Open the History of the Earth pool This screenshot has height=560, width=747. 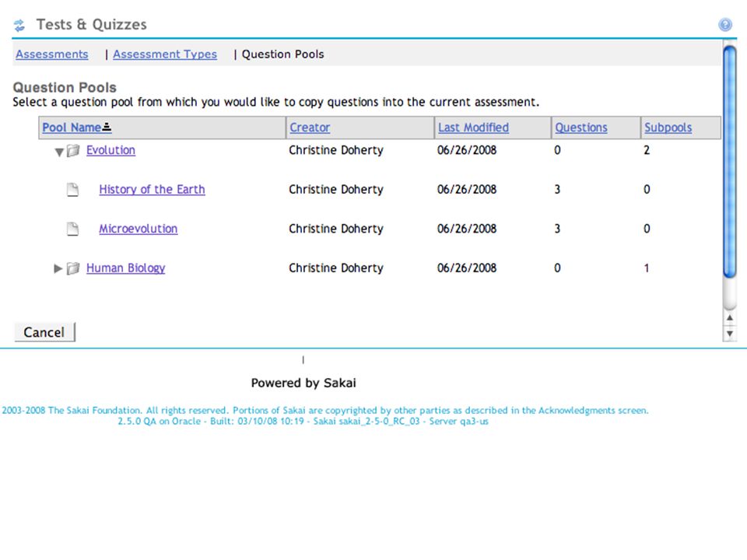pos(152,190)
